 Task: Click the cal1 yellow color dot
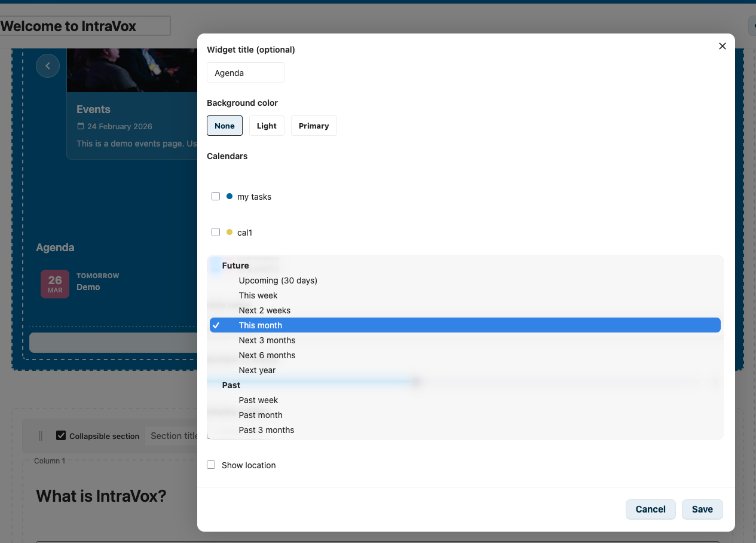[229, 232]
